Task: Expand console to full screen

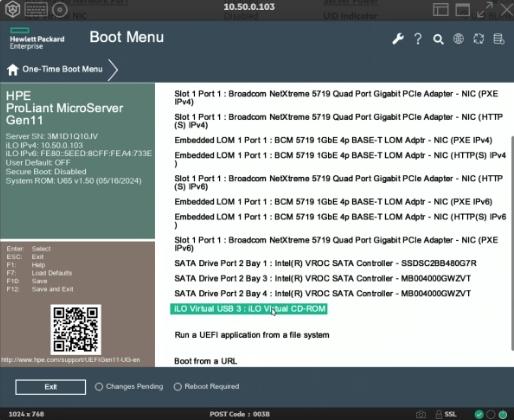Action: coord(484,10)
